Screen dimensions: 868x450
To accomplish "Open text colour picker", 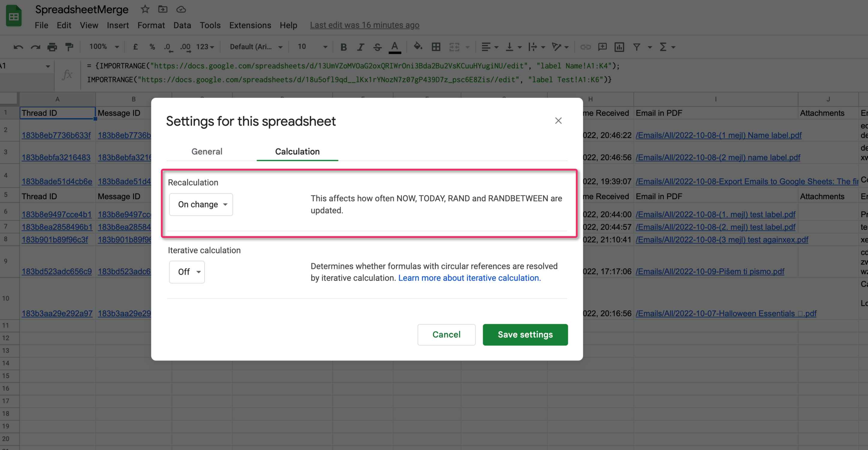I will [395, 47].
